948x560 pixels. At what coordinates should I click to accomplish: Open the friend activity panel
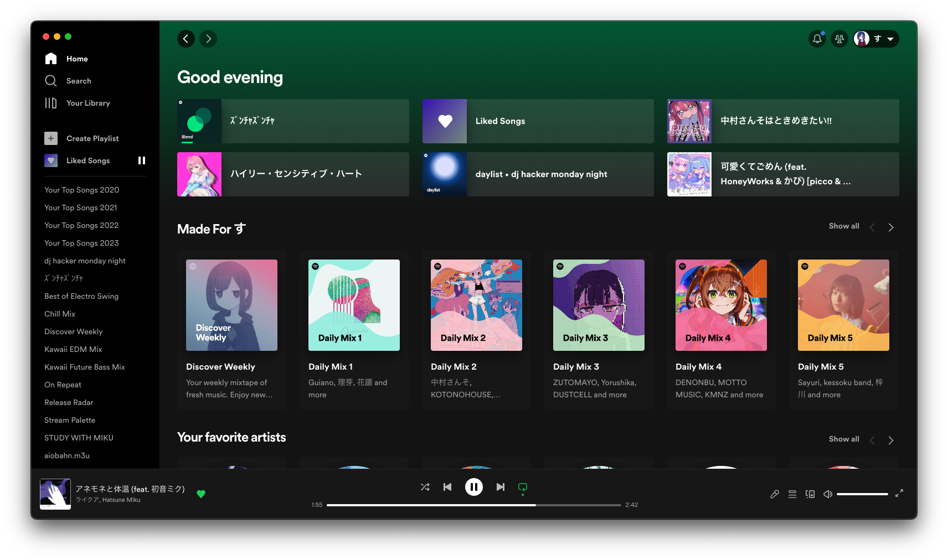point(839,39)
